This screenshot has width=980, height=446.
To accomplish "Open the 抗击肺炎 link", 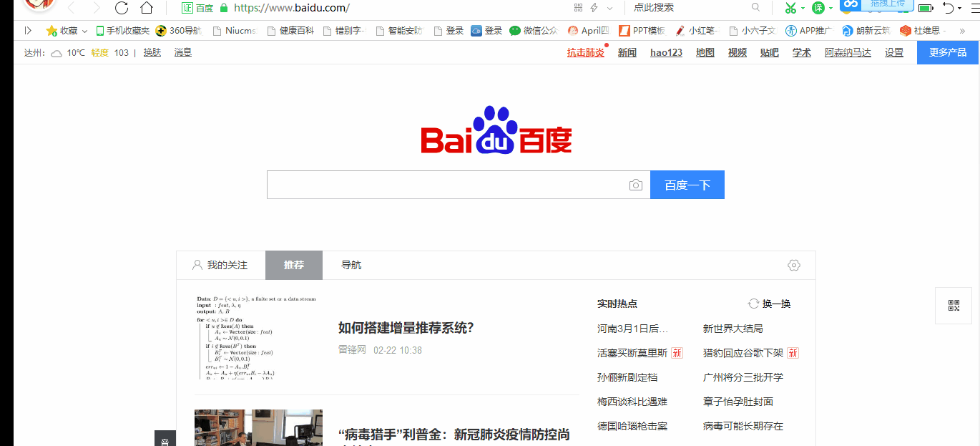I will click(586, 52).
